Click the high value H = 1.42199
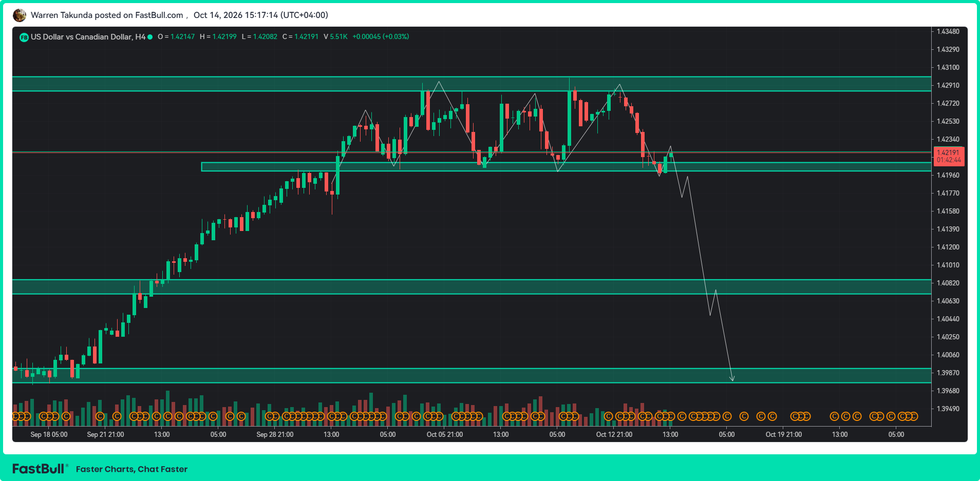 click(218, 37)
